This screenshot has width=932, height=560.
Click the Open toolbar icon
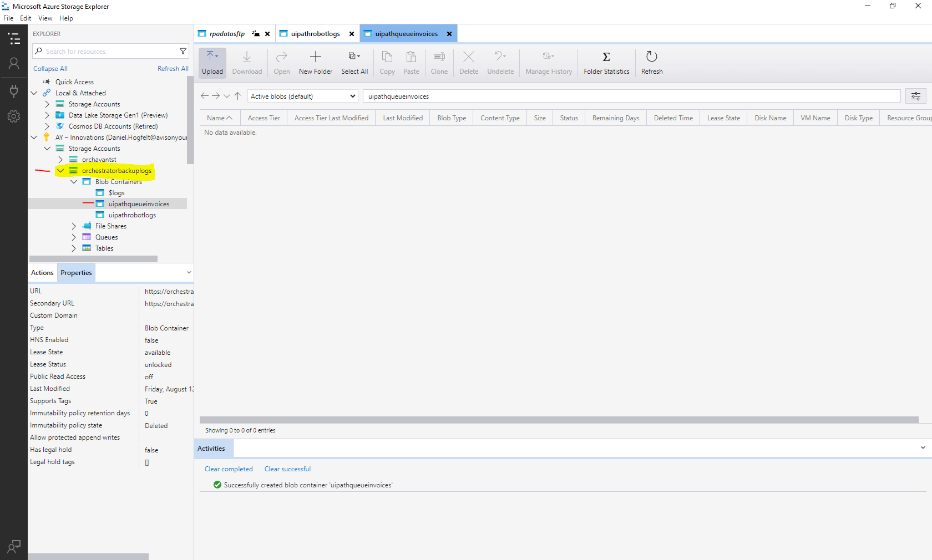click(x=282, y=63)
